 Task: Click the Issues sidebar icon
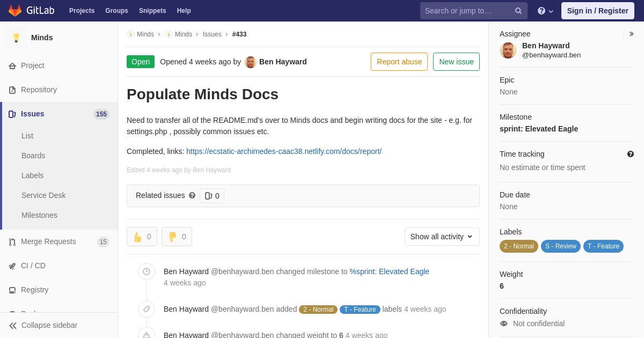tap(12, 114)
